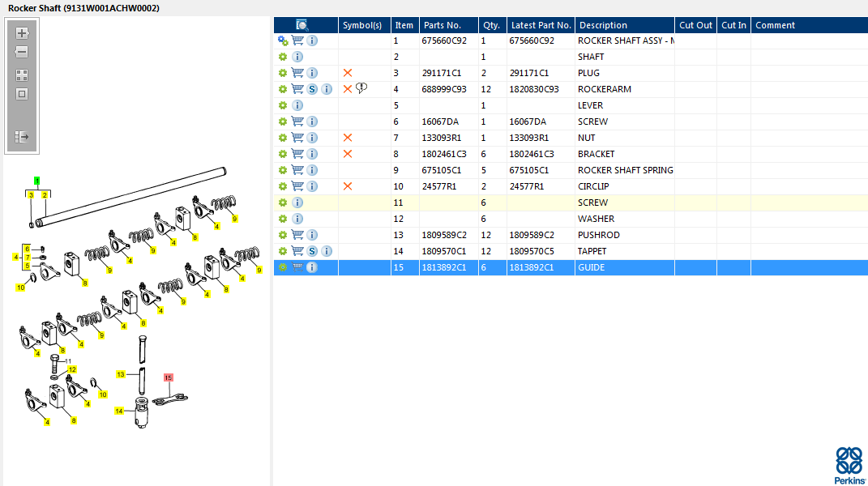Click red callout 15 in diagram

click(169, 377)
